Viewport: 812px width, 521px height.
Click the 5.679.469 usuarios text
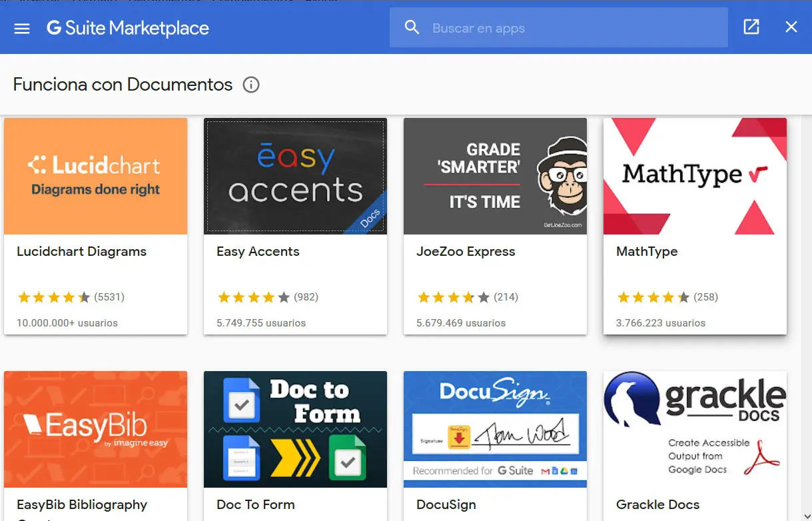pyautogui.click(x=461, y=323)
